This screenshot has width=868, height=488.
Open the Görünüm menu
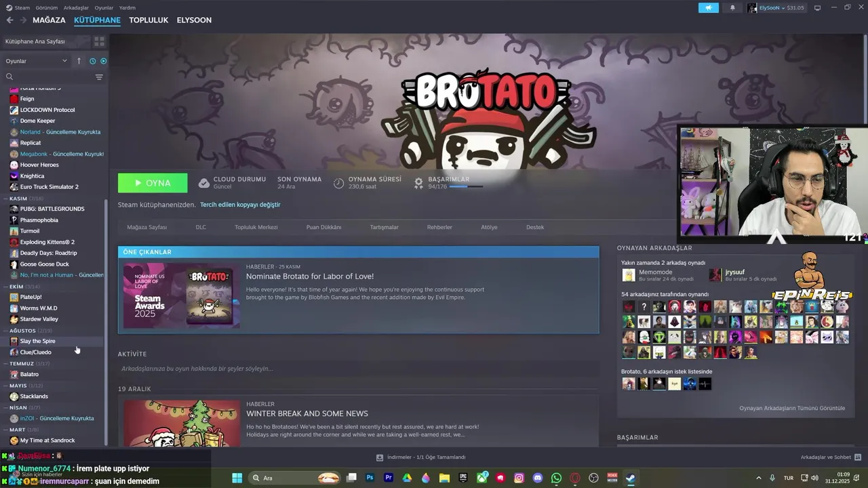tap(47, 7)
